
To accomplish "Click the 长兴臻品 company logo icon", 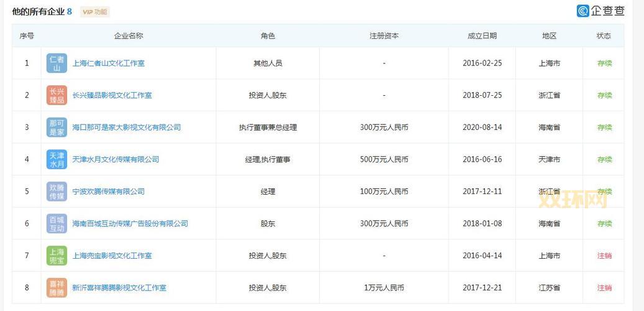I will tap(57, 95).
